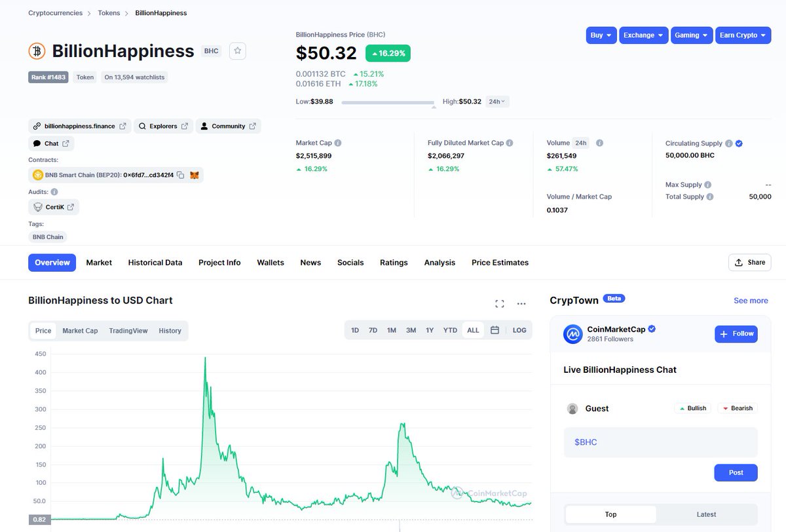Switch chart to TradingView
This screenshot has height=532, width=786.
pos(128,331)
